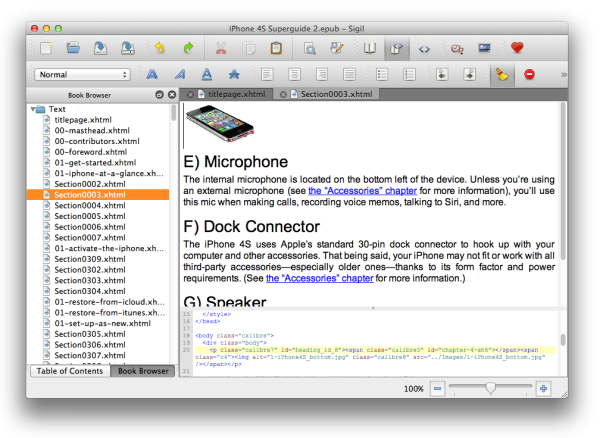Open the metadata editor pencil icon
Screen dimensions: 606x438
[337, 48]
